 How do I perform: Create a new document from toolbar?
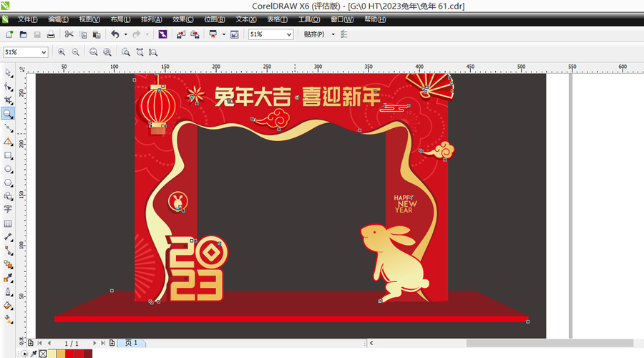coord(9,34)
